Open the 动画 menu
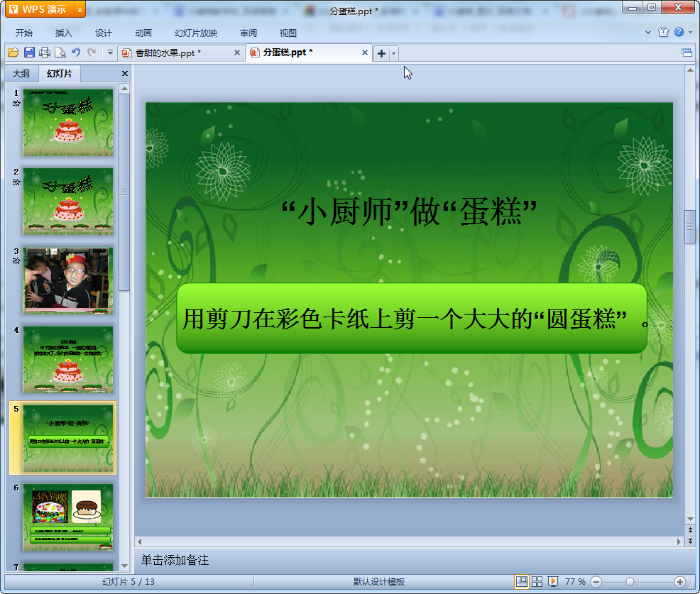700x594 pixels. click(x=143, y=33)
